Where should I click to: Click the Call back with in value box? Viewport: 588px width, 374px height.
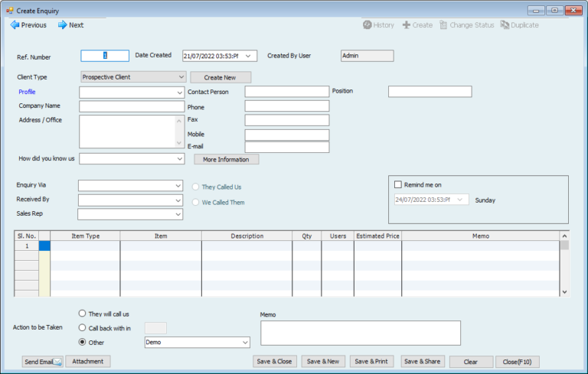(155, 328)
